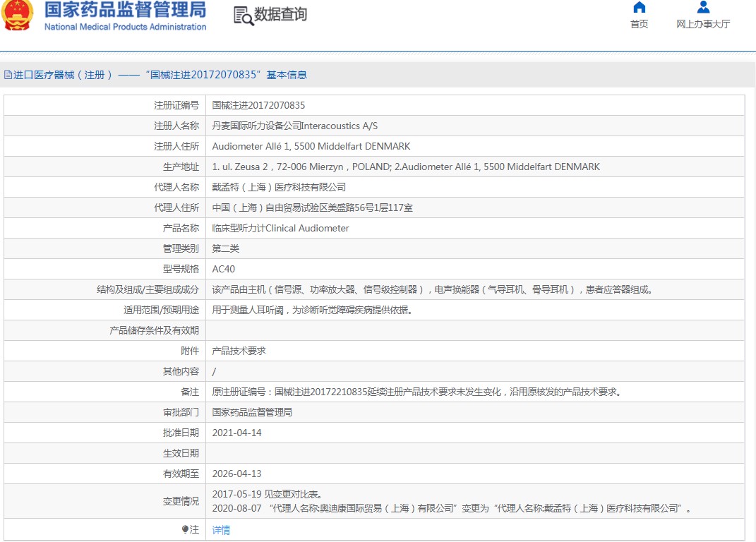Click the 代理人住所 row label
This screenshot has height=542, width=756.
(176, 207)
